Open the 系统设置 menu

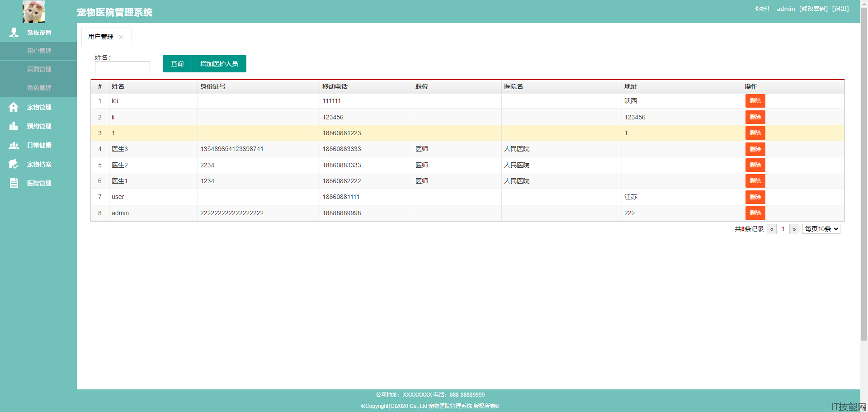click(x=38, y=33)
